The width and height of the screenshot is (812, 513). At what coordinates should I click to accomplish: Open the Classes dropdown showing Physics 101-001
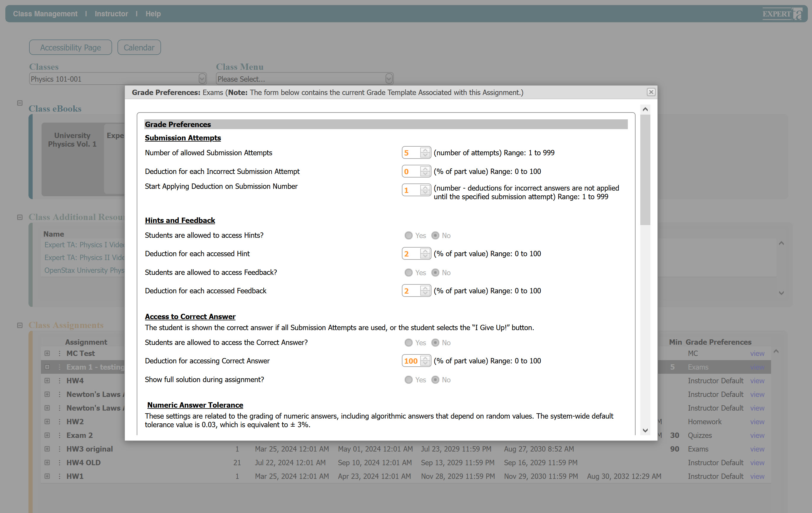pyautogui.click(x=118, y=79)
